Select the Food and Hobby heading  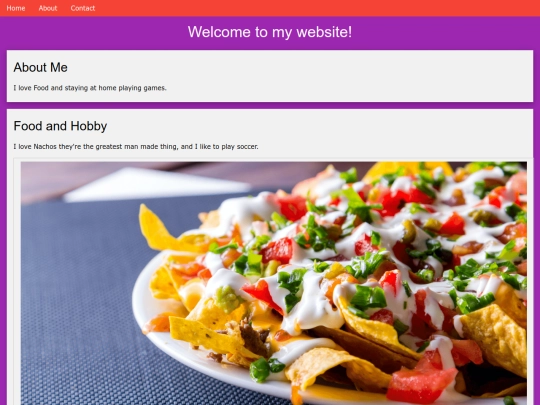point(60,126)
